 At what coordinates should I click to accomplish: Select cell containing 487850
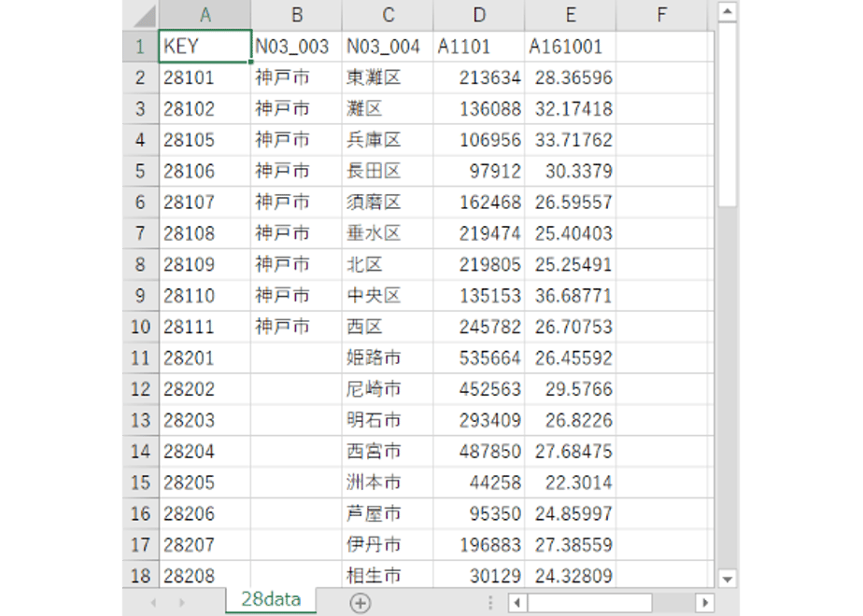[479, 451]
